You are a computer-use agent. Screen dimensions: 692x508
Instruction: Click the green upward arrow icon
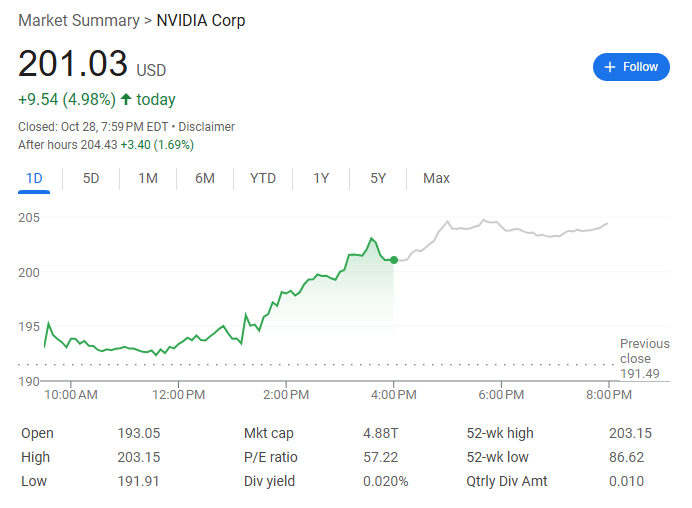tap(126, 99)
